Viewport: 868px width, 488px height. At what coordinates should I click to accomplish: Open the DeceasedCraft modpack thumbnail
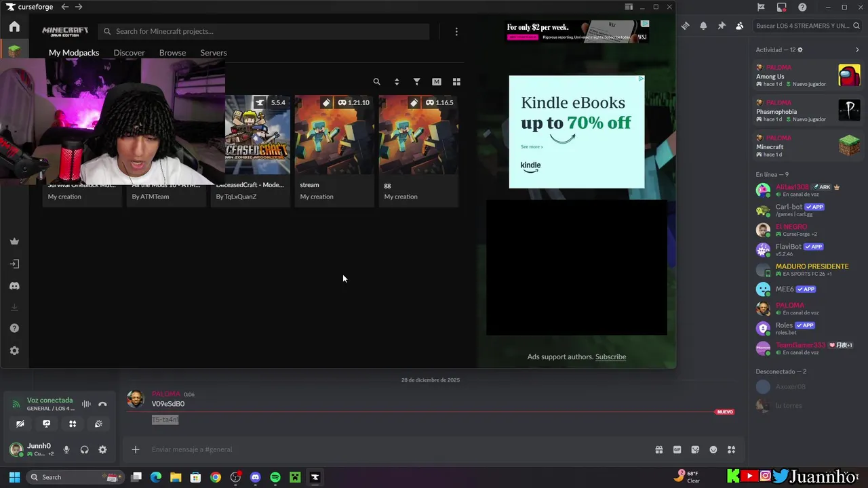click(x=257, y=134)
